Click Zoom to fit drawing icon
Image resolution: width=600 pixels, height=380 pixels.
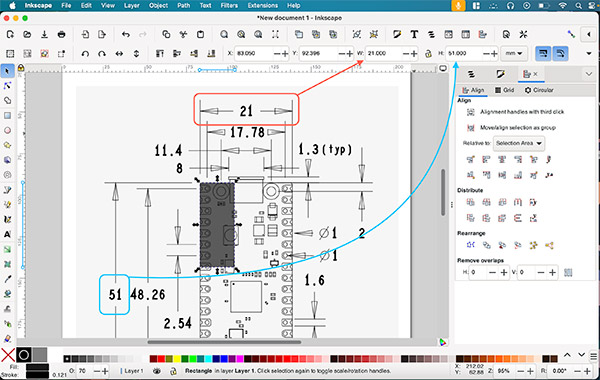[x=241, y=34]
